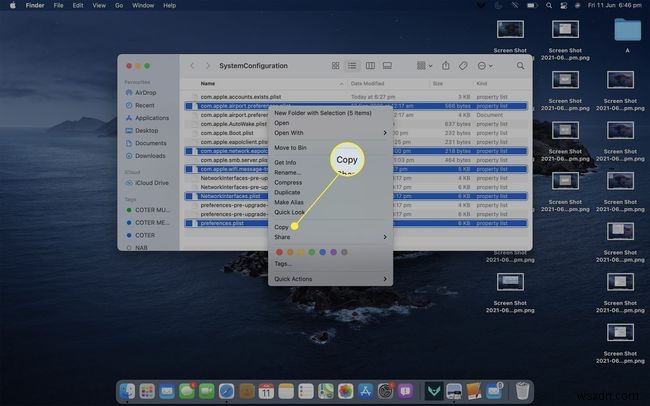Viewport: 650px width, 406px height.
Task: Choose Copy from the context menu
Action: click(x=282, y=228)
